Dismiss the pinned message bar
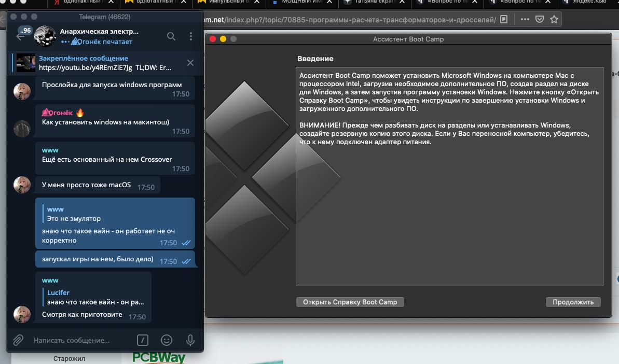Viewport: 619px width, 364px height. tap(190, 63)
